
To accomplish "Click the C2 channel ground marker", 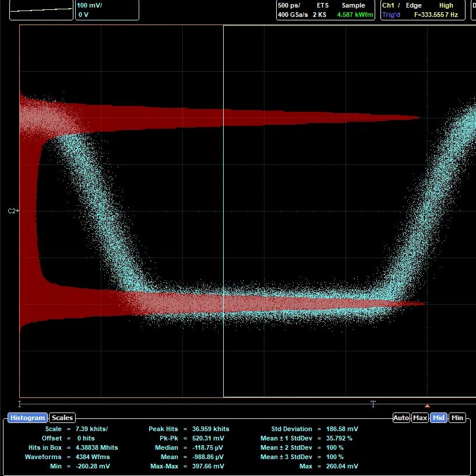I will point(13,211).
